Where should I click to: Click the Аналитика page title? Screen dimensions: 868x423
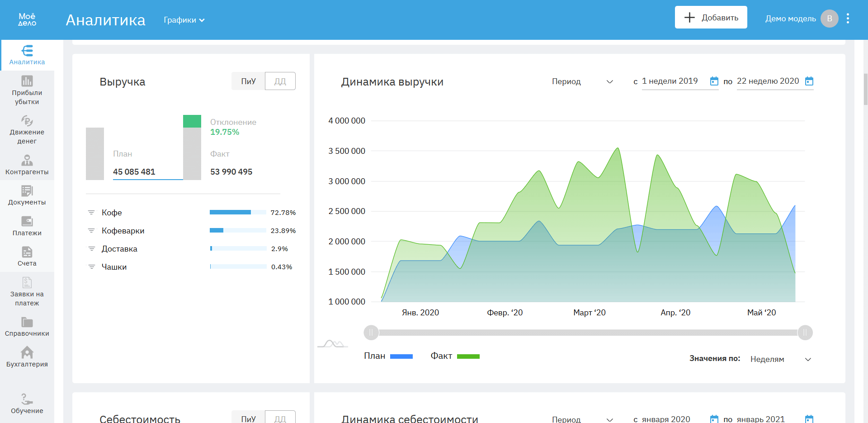click(x=105, y=20)
